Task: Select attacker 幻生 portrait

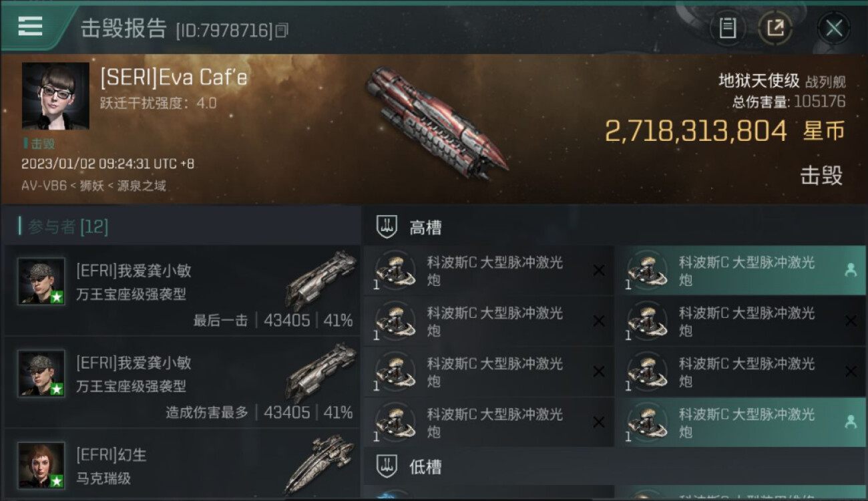Action: pos(41,466)
